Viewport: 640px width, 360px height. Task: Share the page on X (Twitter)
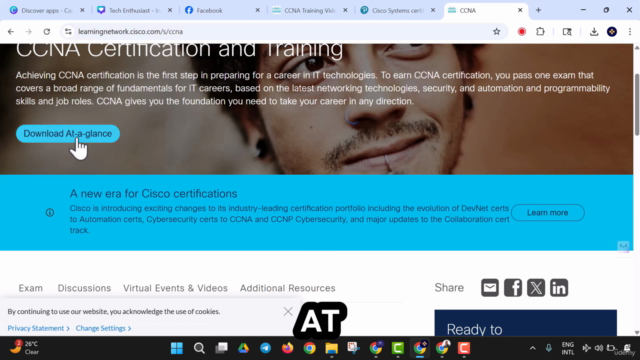coord(536,288)
